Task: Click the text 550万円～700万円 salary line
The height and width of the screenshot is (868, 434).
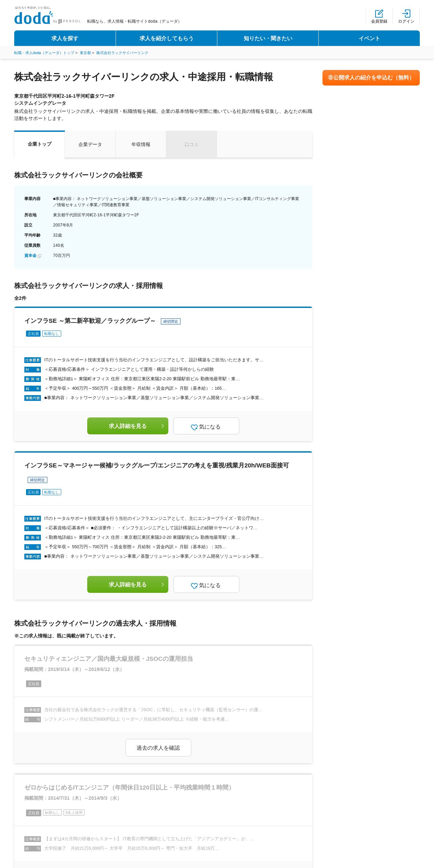Action: click(x=135, y=547)
